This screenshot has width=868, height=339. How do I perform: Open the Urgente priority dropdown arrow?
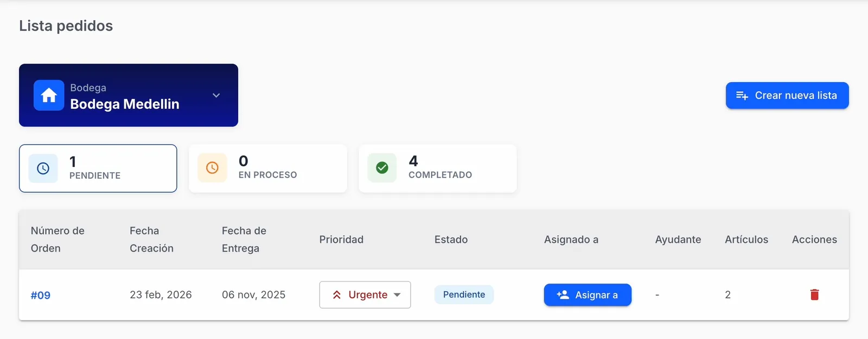click(397, 295)
